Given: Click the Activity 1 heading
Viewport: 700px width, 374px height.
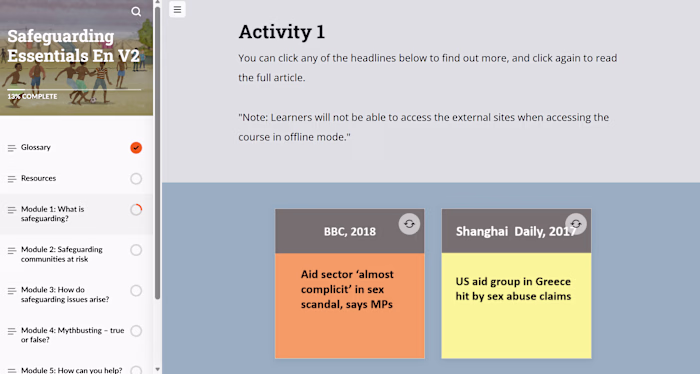Looking at the screenshot, I should pyautogui.click(x=282, y=32).
